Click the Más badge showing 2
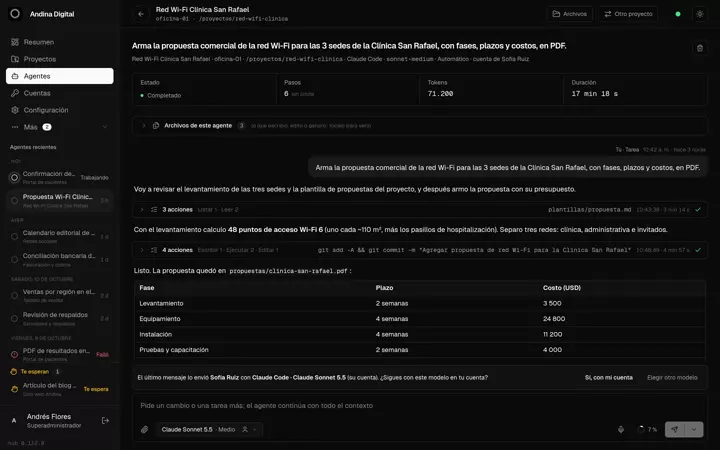This screenshot has width=720, height=450. [x=47, y=127]
